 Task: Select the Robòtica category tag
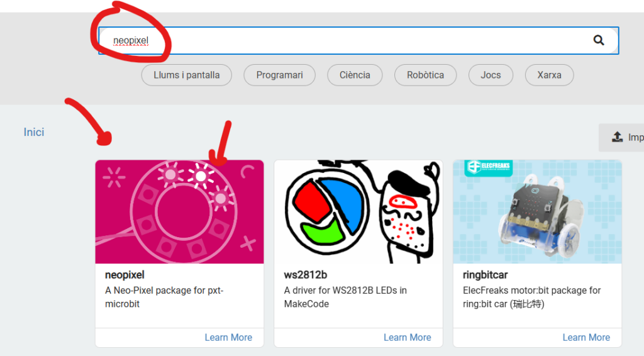[425, 75]
